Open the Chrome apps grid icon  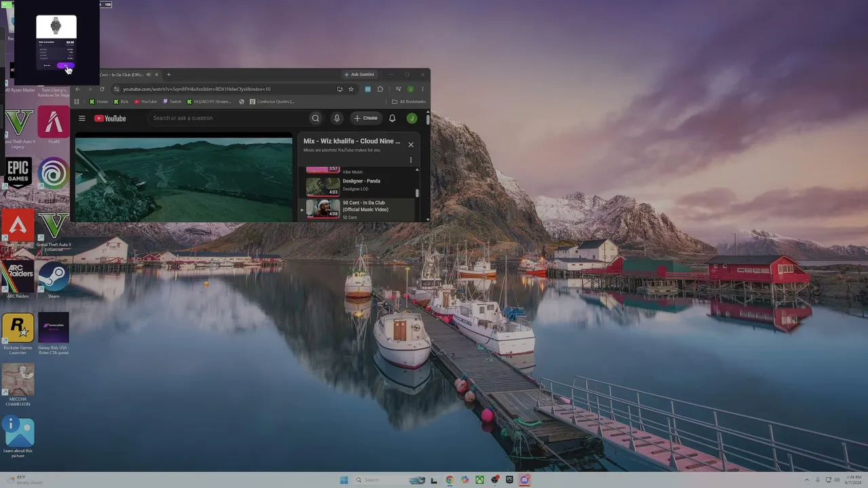pyautogui.click(x=77, y=102)
